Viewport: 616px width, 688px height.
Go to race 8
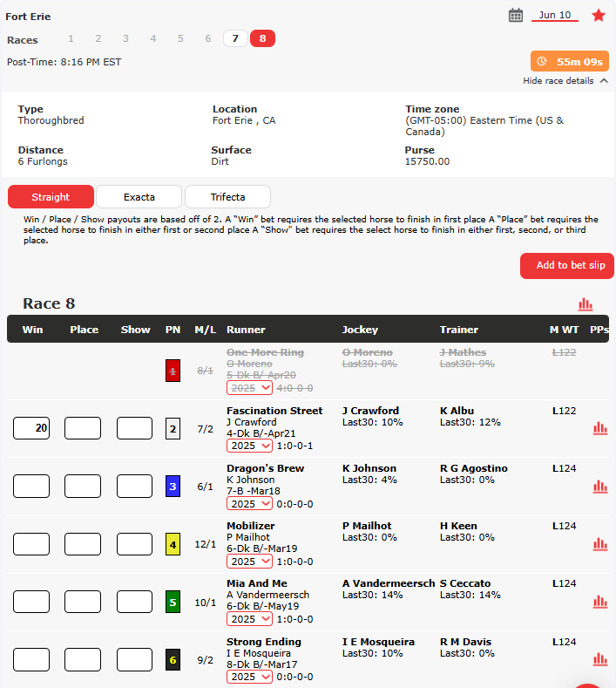pyautogui.click(x=262, y=38)
